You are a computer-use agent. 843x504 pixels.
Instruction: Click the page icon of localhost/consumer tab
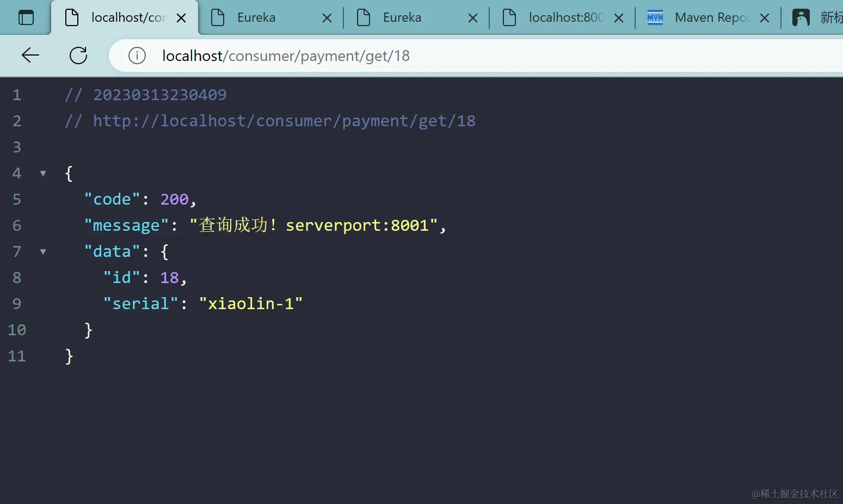pyautogui.click(x=72, y=17)
